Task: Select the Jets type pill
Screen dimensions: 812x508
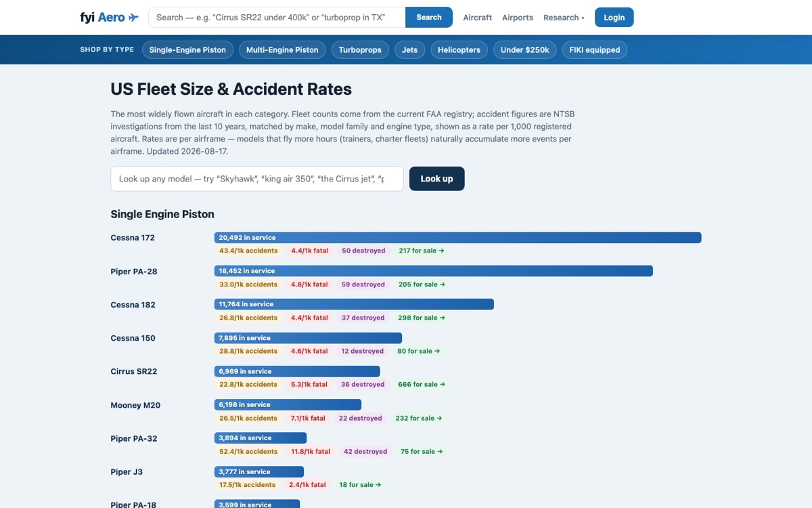Action: (x=410, y=49)
